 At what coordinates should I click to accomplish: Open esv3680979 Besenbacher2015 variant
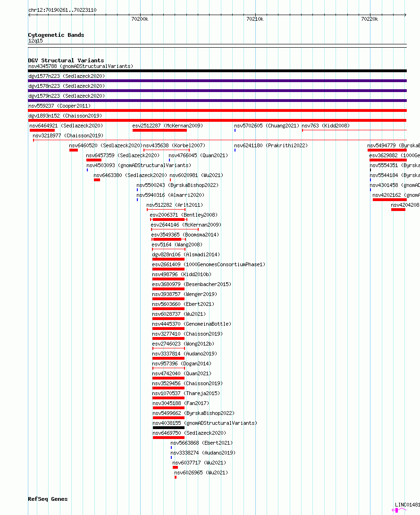click(192, 284)
